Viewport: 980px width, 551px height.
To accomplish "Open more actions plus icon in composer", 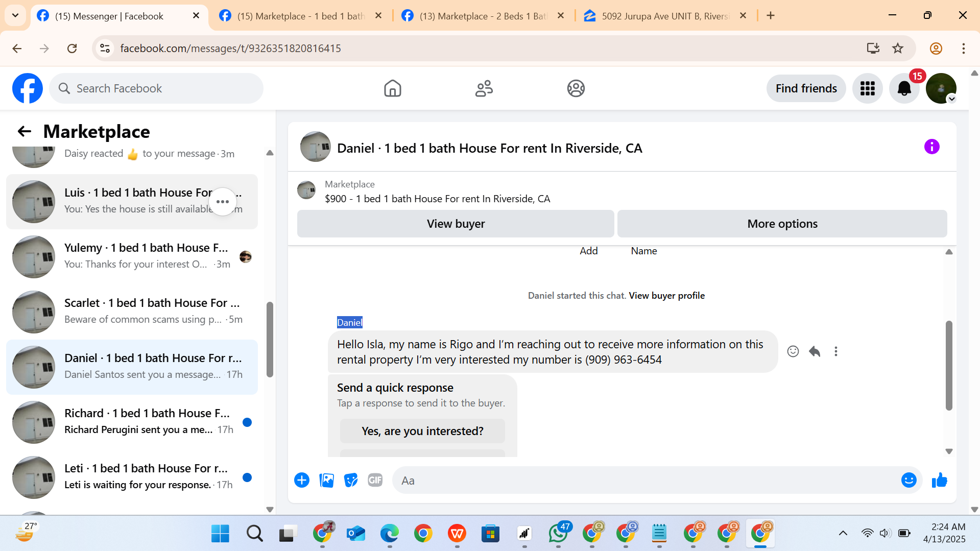I will pyautogui.click(x=302, y=480).
